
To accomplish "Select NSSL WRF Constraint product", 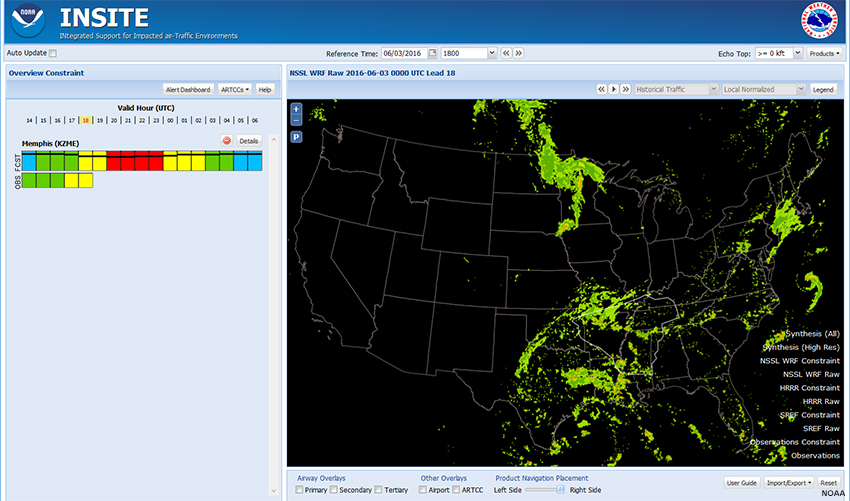I will [x=800, y=361].
